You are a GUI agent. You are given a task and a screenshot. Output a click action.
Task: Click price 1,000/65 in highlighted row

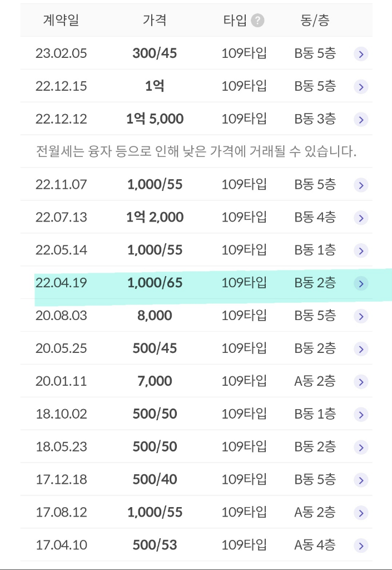[155, 283]
